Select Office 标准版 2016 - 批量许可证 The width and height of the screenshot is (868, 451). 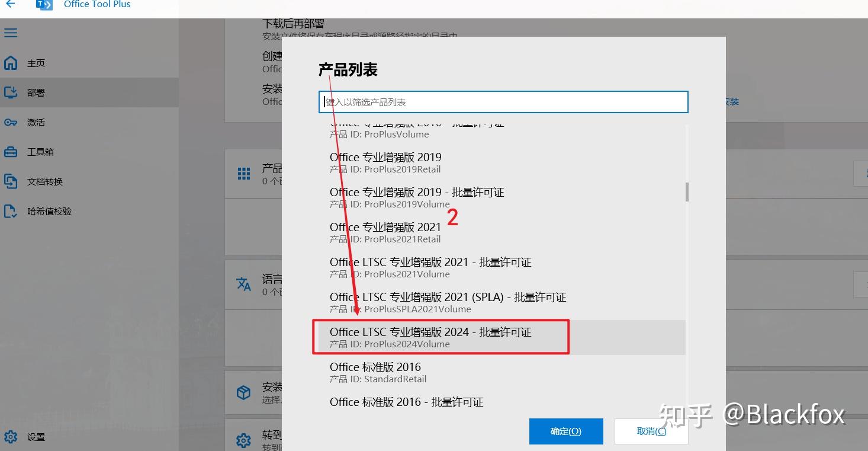tap(501, 401)
